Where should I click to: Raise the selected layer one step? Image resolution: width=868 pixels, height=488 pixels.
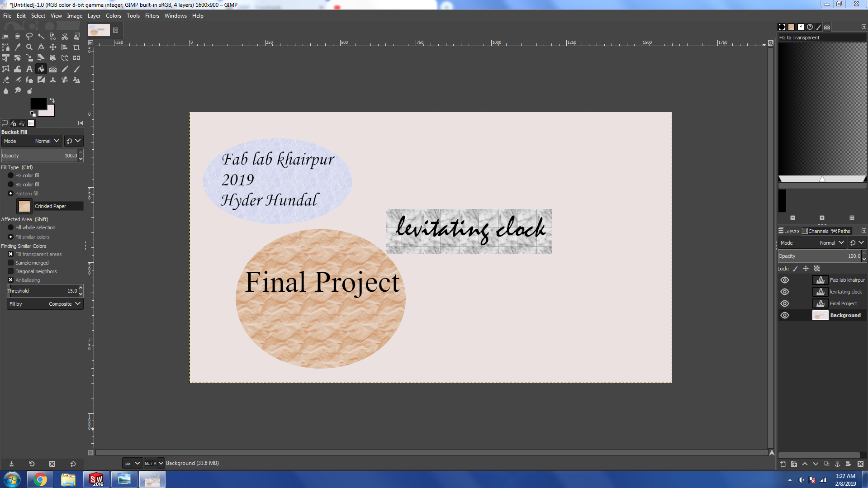click(805, 464)
